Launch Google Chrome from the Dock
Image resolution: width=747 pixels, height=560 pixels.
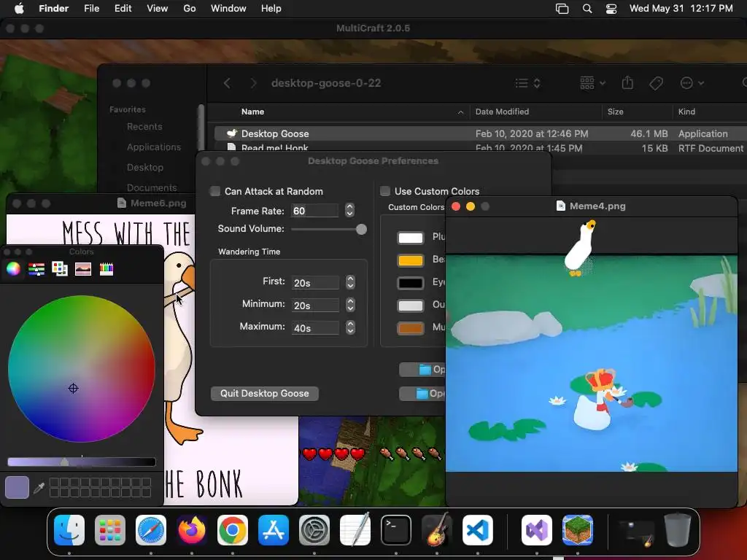click(x=233, y=530)
